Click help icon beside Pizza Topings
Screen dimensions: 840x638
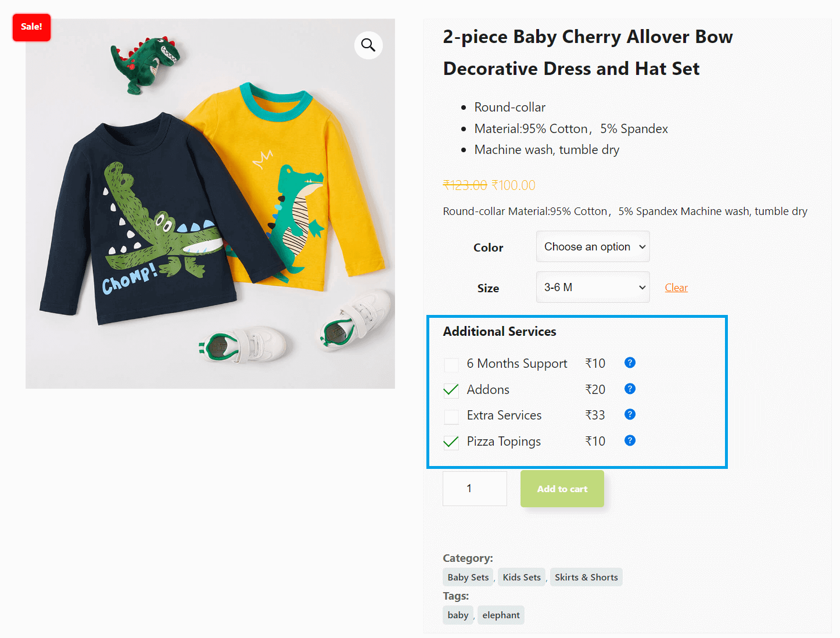(x=630, y=440)
